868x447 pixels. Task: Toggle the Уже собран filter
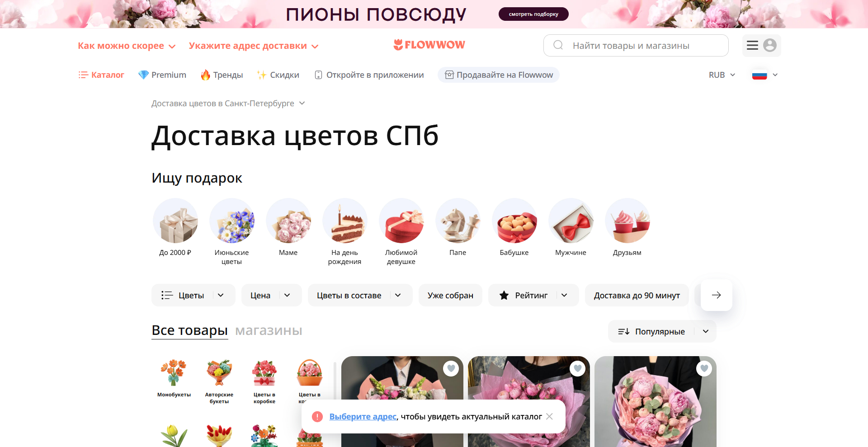click(x=450, y=295)
